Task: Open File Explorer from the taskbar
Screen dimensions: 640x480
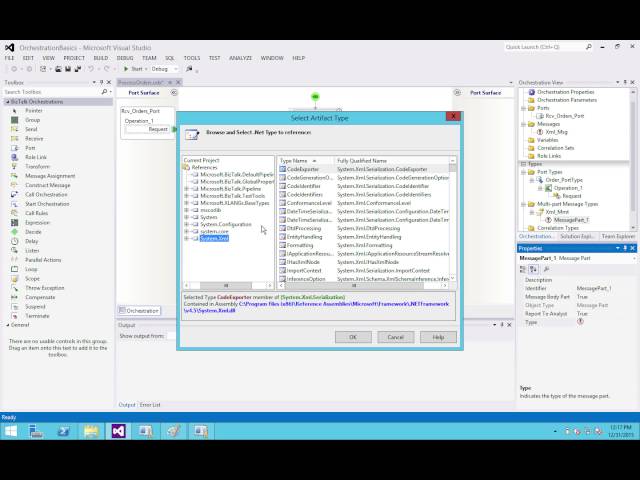Action: [91, 431]
